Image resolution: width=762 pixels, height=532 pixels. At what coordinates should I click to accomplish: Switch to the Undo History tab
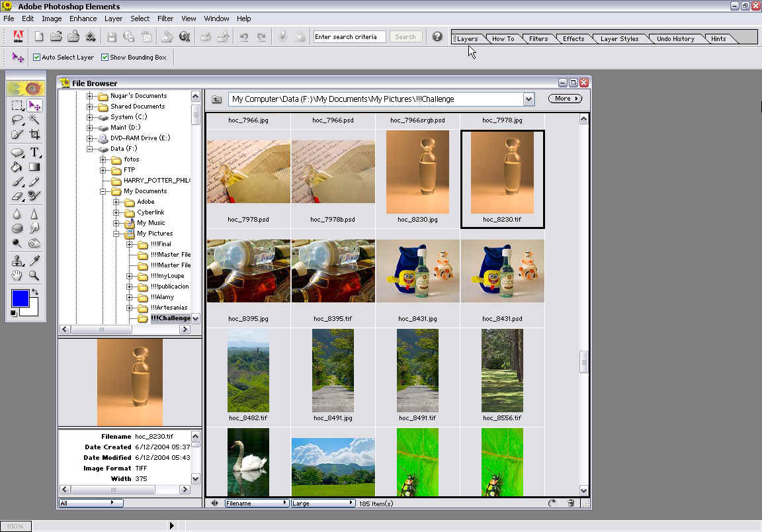coord(675,39)
